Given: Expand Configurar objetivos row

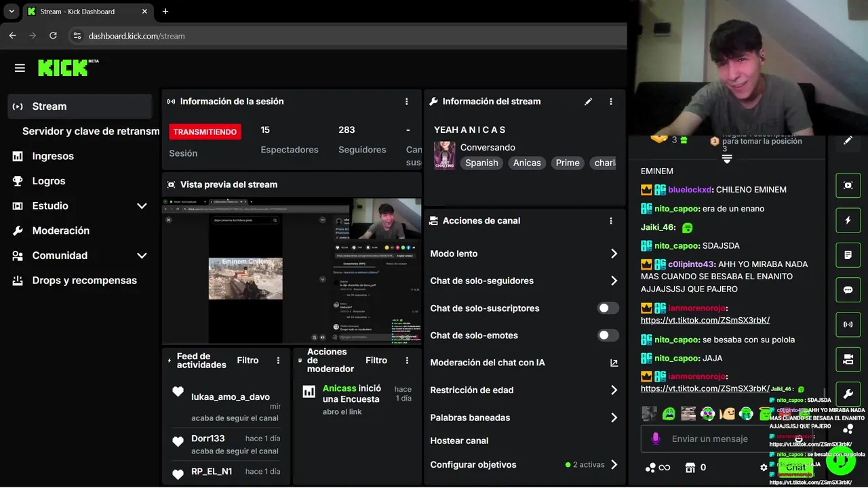Looking at the screenshot, I should pos(614,465).
